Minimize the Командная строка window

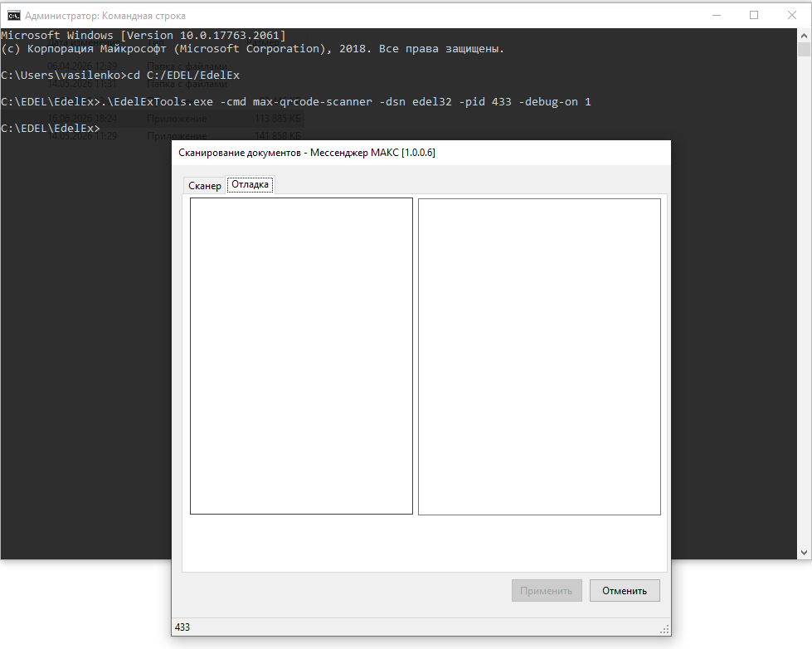pos(717,16)
